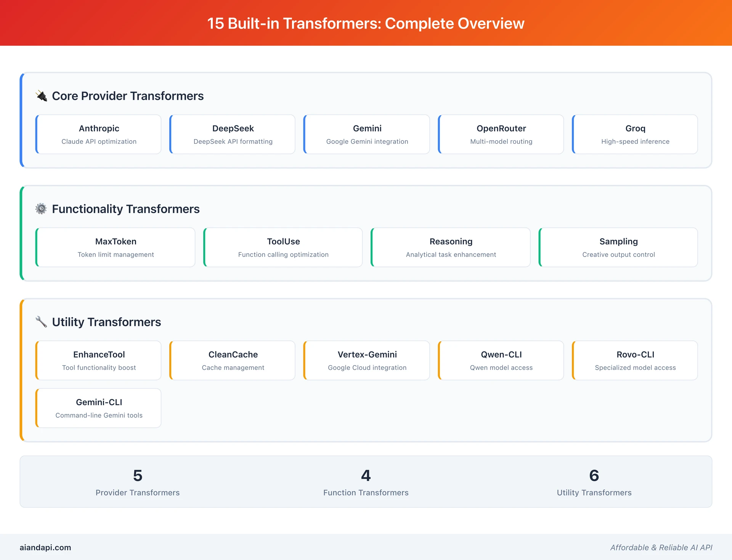Click the plug icon beside Core Provider Transformers
The height and width of the screenshot is (560, 732).
41,96
